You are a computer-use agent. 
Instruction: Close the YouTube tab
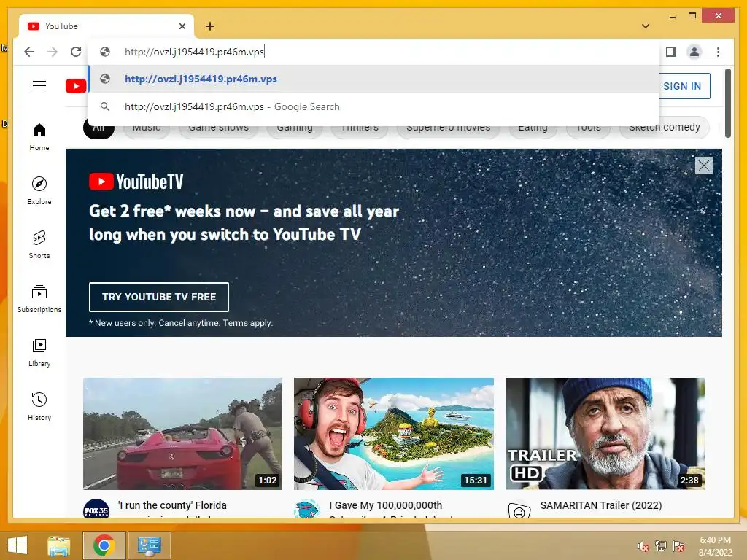182,26
